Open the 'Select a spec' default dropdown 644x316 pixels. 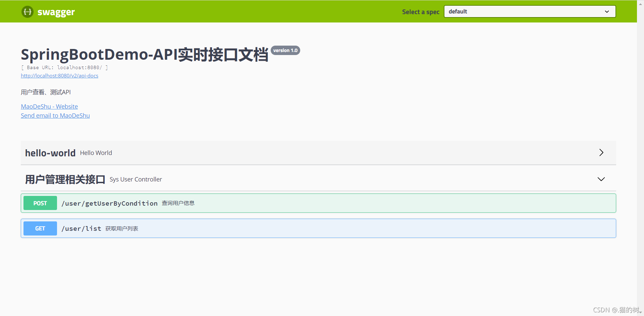530,11
